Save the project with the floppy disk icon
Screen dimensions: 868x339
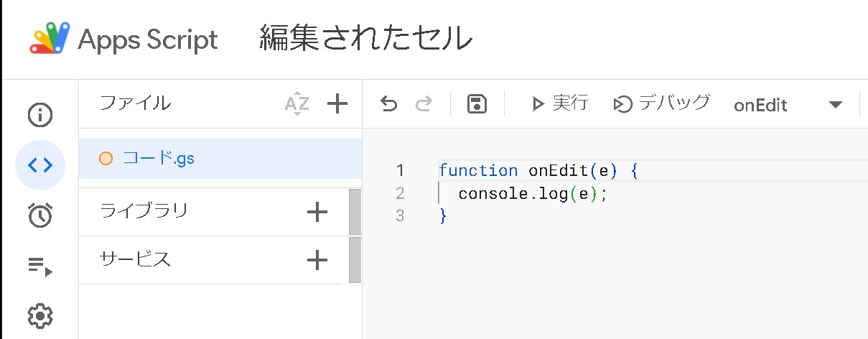(477, 105)
